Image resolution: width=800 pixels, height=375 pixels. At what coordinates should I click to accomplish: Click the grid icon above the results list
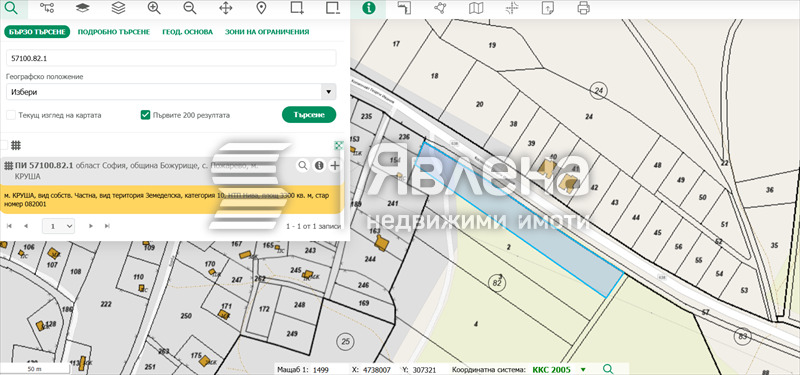[16, 145]
